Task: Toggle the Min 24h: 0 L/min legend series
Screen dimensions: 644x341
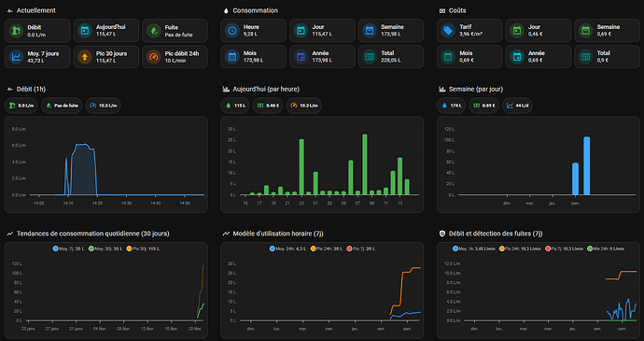Action: [606, 249]
